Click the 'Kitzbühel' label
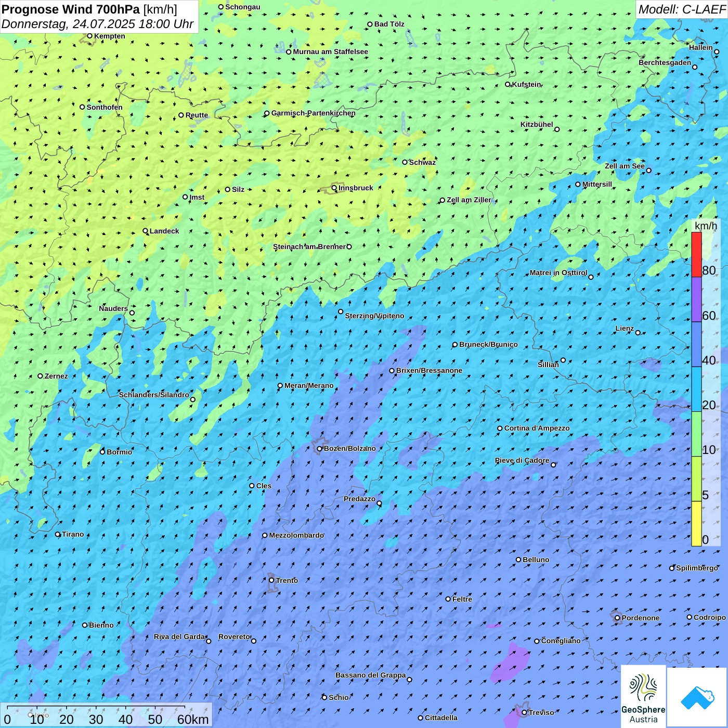Image resolution: width=728 pixels, height=728 pixels. pyautogui.click(x=537, y=124)
